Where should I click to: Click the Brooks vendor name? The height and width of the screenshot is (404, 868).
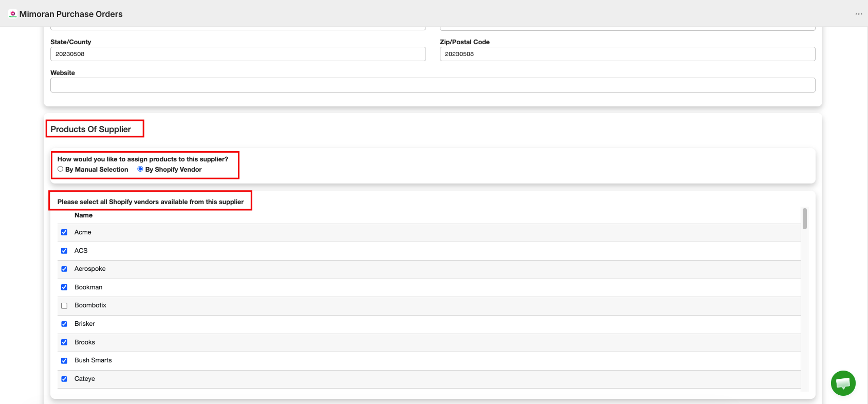(85, 342)
